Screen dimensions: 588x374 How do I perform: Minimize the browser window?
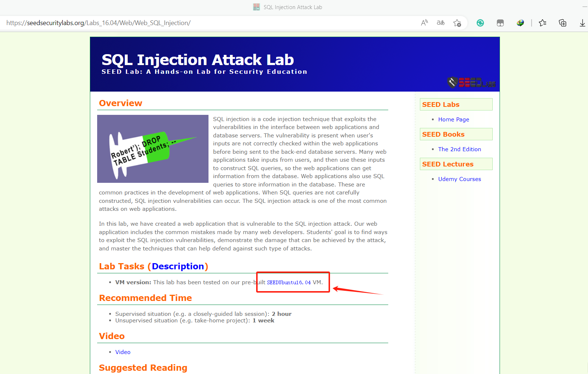coord(585,7)
